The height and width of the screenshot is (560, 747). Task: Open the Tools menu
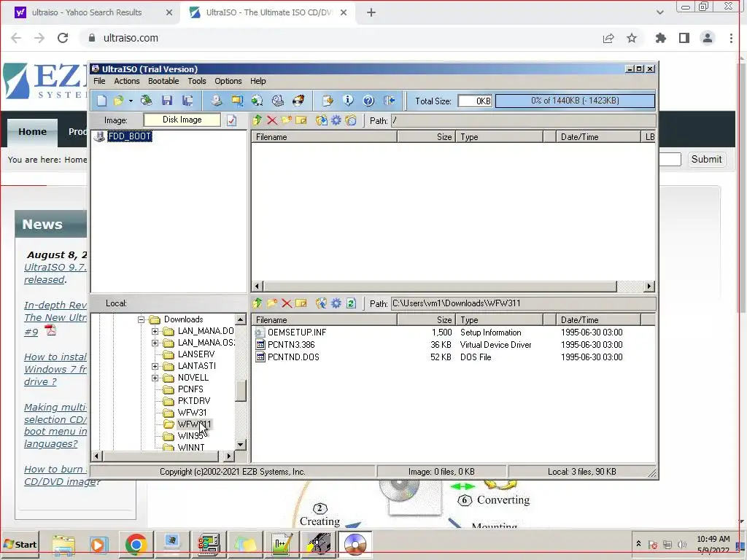[x=197, y=81]
